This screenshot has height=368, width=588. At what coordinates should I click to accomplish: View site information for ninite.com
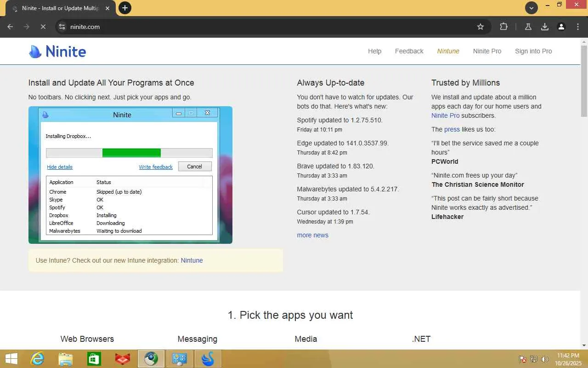tap(62, 27)
